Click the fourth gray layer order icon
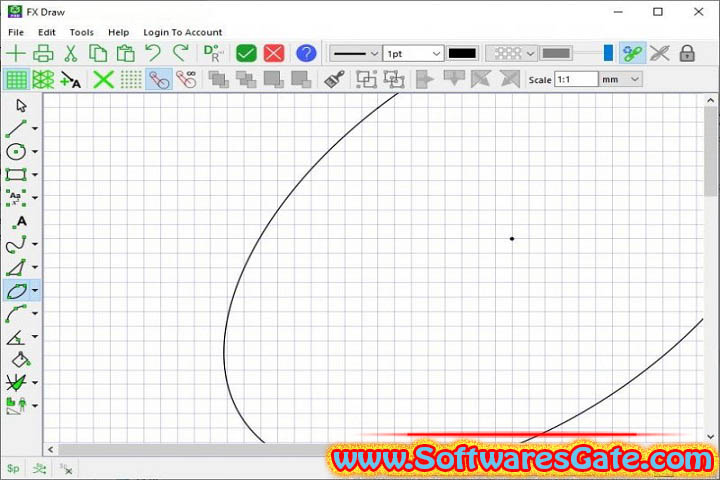This screenshot has height=480, width=720. pos(301,79)
